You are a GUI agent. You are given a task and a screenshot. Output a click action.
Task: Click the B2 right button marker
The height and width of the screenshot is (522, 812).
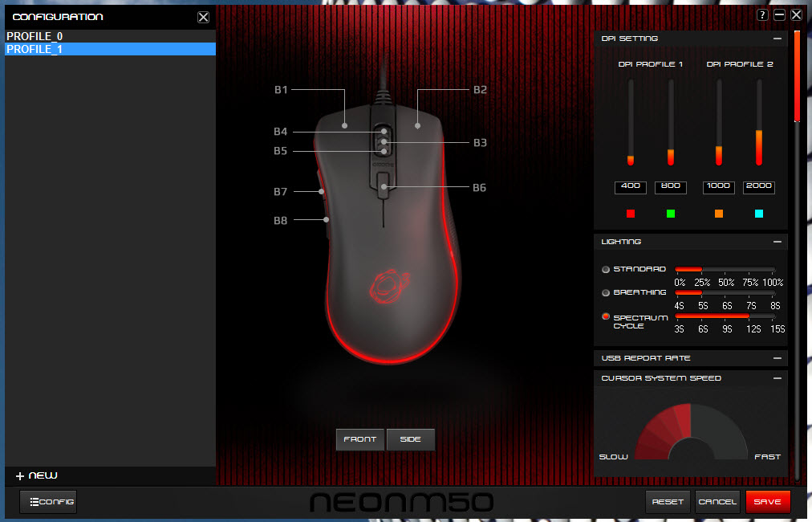click(x=417, y=125)
